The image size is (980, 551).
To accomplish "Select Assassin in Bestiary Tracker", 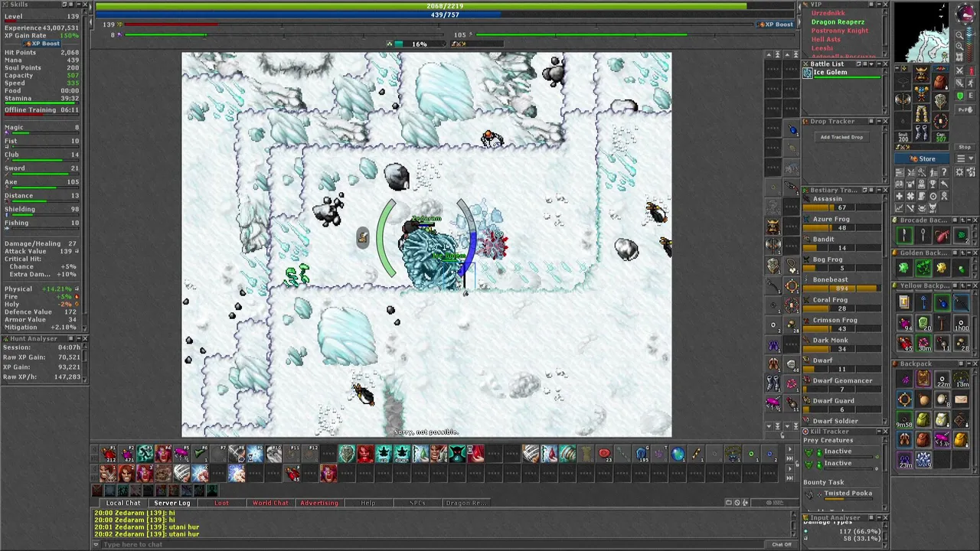I will pos(841,203).
